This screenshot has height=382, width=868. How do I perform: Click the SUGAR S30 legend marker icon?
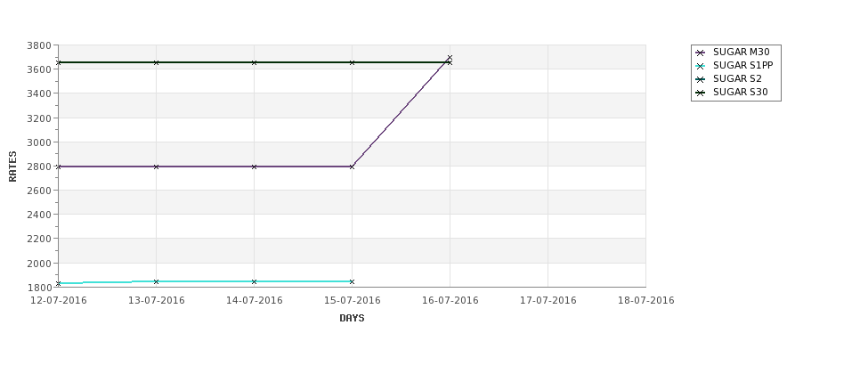pyautogui.click(x=700, y=93)
